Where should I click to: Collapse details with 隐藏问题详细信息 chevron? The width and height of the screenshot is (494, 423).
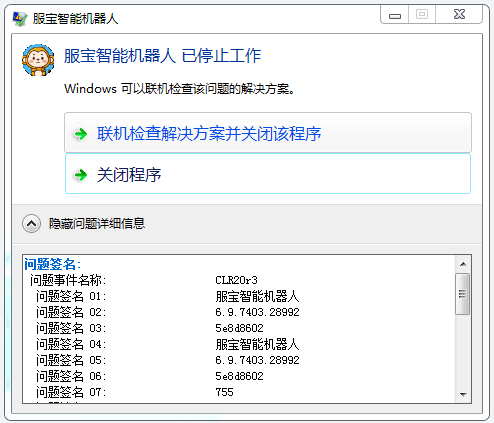pyautogui.click(x=31, y=223)
